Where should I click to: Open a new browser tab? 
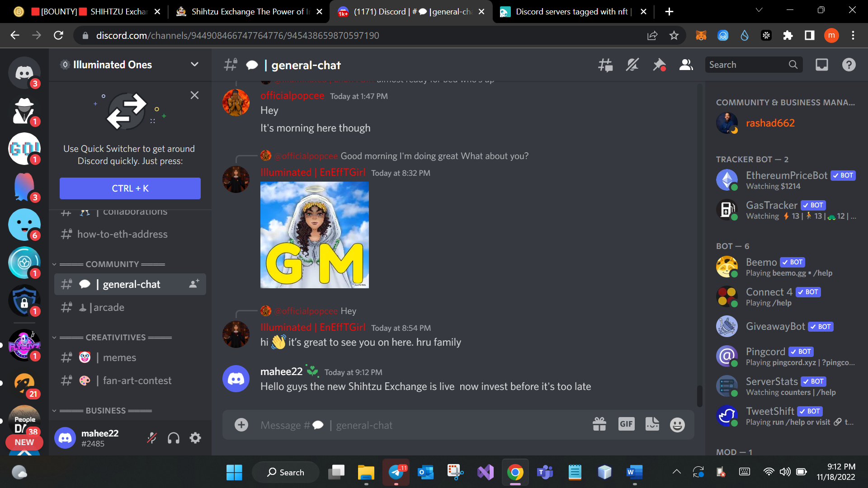(x=669, y=12)
